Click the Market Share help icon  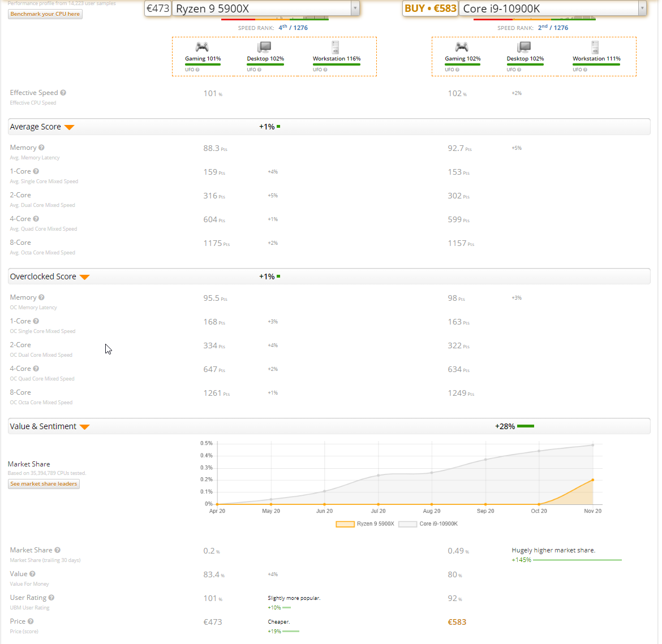(57, 550)
